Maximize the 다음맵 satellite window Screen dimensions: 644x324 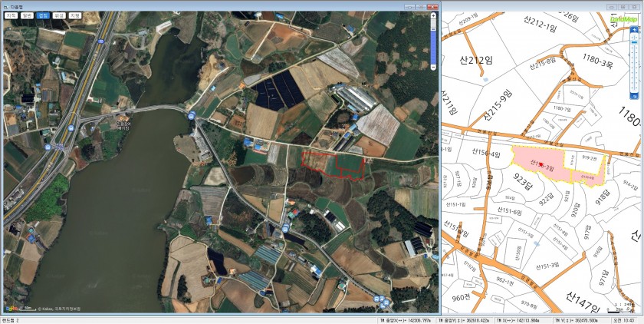422,5
